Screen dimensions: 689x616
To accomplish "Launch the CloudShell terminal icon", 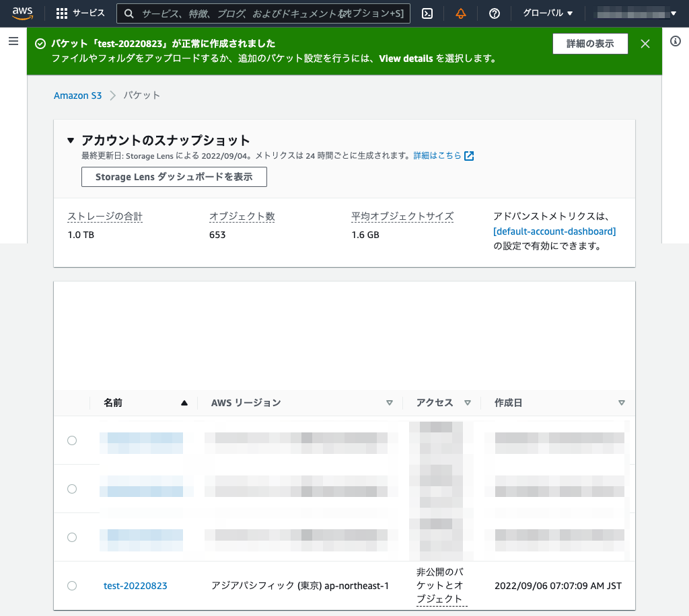I will (x=427, y=13).
